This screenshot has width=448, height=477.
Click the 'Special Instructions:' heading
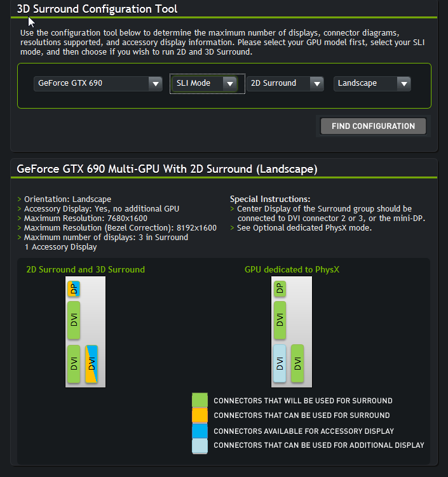pyautogui.click(x=270, y=199)
